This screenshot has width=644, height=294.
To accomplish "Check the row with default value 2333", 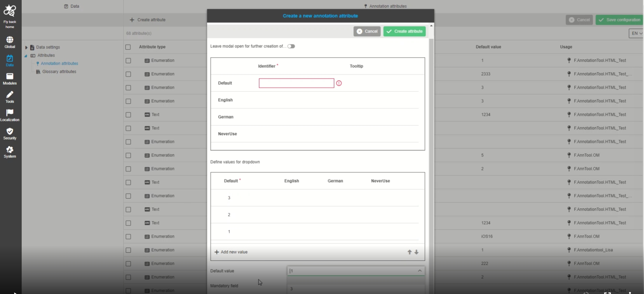I will [x=128, y=74].
